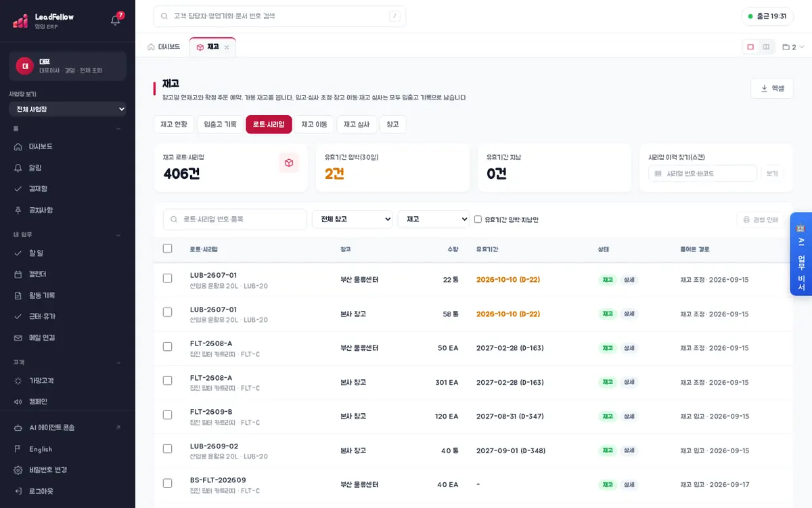
Task: Check the FLT-2609-B row checkbox
Action: (x=168, y=415)
